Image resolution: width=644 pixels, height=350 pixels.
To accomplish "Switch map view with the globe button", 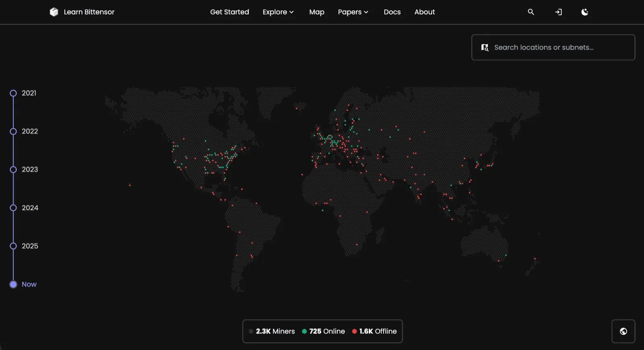I will [623, 331].
